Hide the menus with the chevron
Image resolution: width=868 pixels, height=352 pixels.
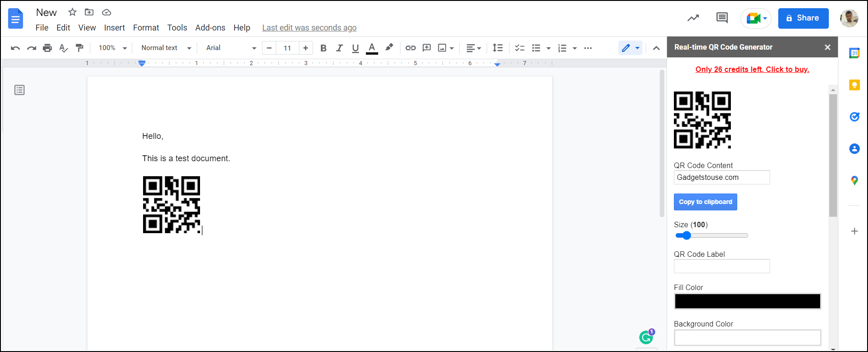click(656, 48)
